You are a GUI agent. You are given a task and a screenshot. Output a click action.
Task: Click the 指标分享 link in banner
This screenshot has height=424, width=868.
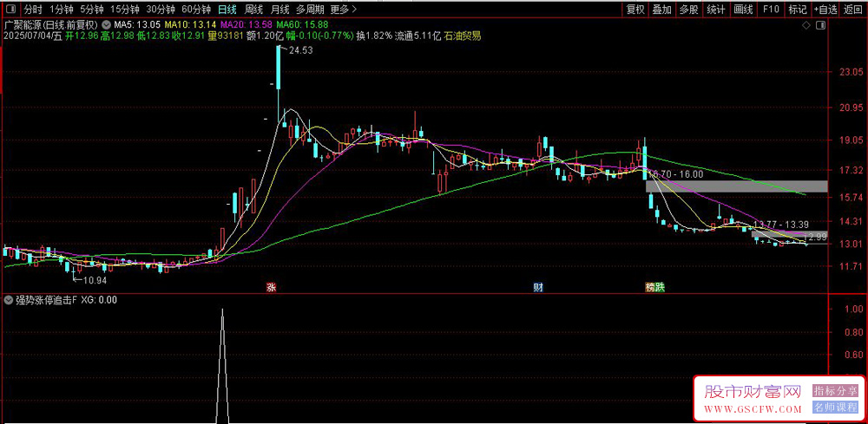[835, 391]
